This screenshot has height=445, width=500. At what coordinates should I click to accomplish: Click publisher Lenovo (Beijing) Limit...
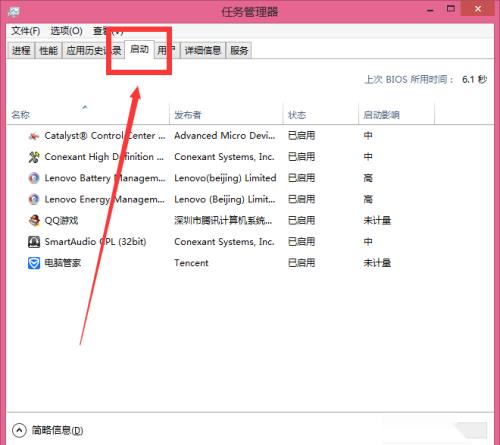pyautogui.click(x=225, y=199)
